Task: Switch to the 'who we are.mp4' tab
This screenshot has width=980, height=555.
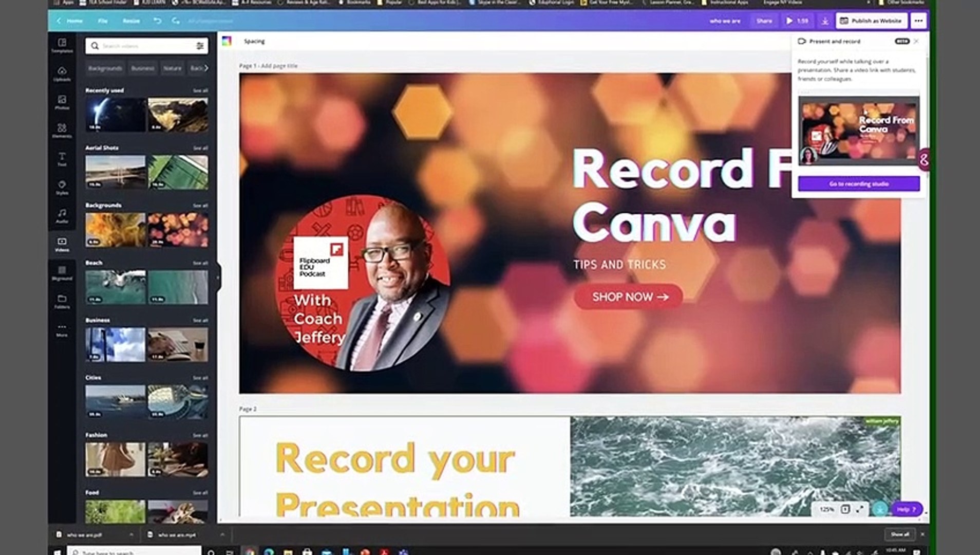Action: coord(175,535)
